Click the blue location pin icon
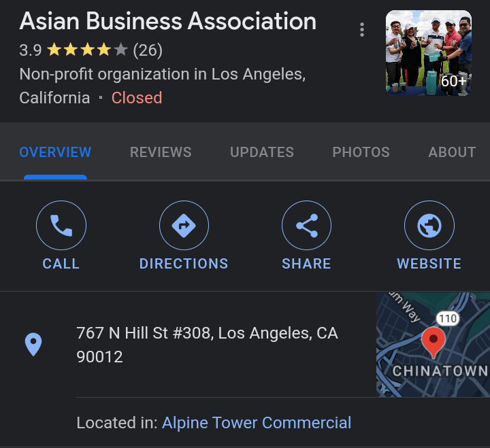This screenshot has height=448, width=490. [x=33, y=345]
